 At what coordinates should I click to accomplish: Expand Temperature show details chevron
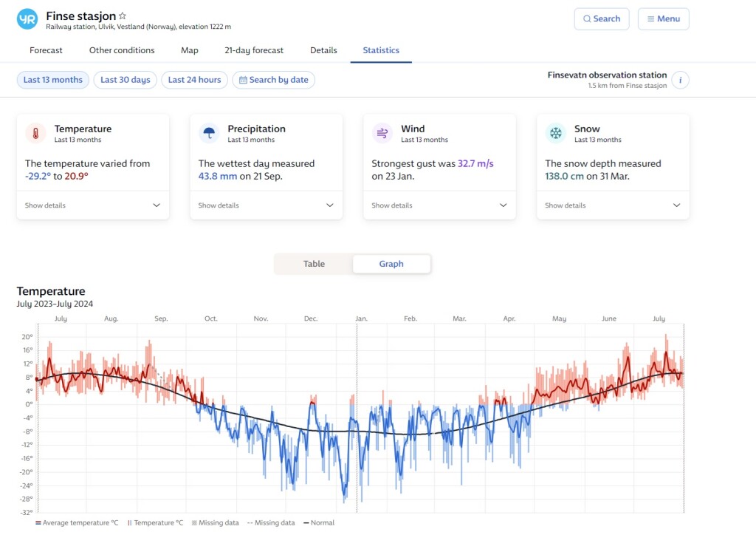point(157,205)
